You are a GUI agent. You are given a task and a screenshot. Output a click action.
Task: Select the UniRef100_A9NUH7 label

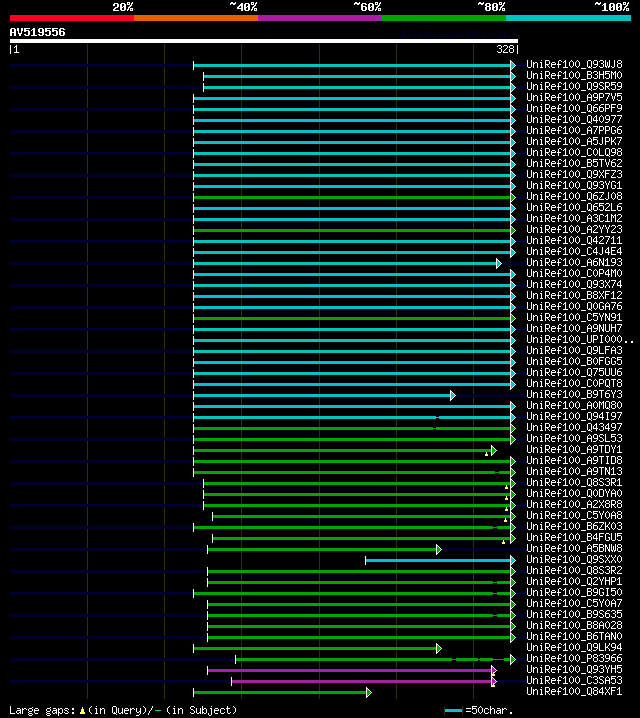tap(574, 328)
